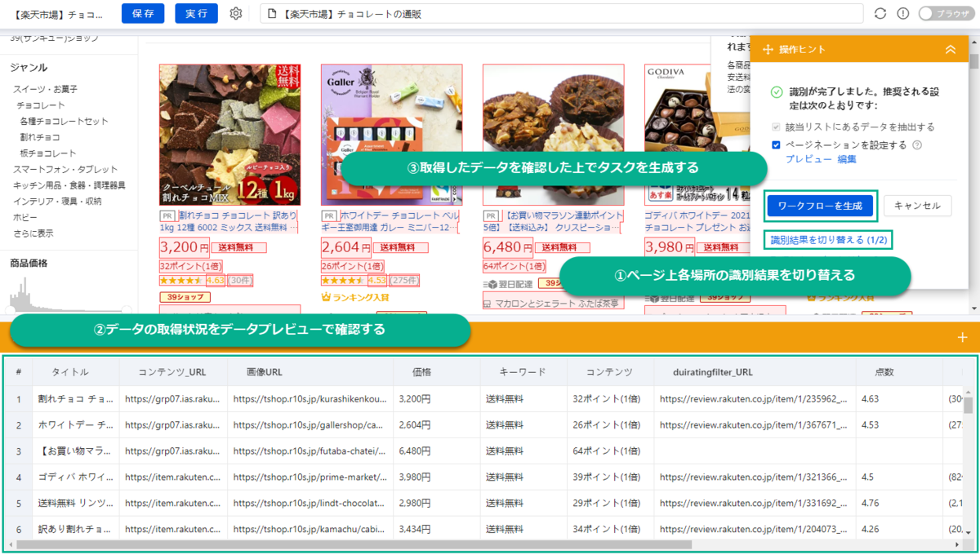The image size is (980, 555).
Task: Open インテリア・寝具・収納 genre
Action: [x=57, y=201]
